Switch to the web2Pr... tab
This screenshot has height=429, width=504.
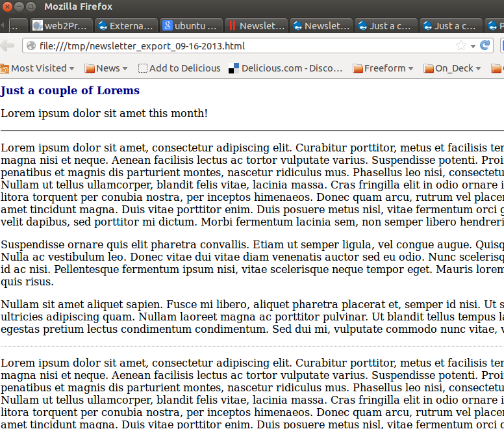tap(61, 26)
